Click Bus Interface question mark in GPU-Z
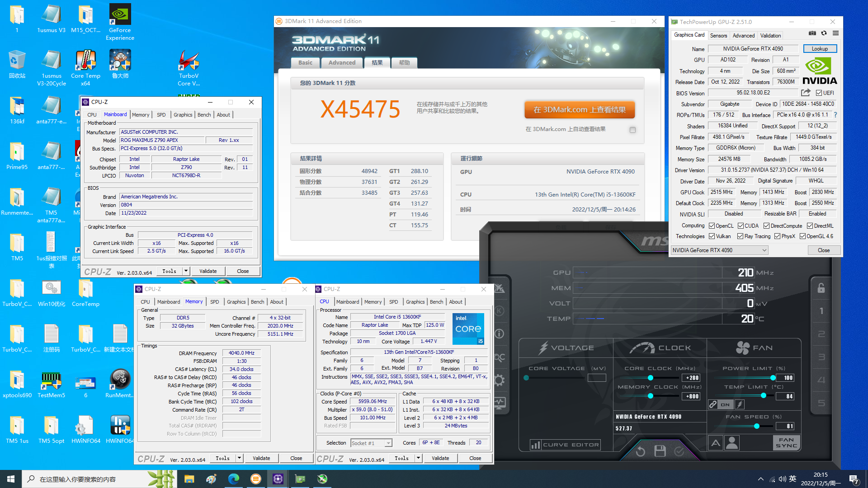 (835, 115)
